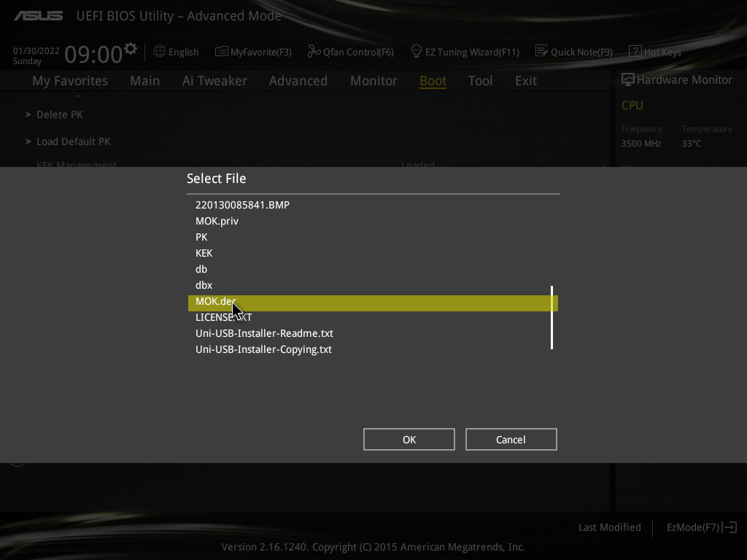The image size is (747, 560).
Task: Click the Hot Keys question mark icon
Action: click(635, 51)
